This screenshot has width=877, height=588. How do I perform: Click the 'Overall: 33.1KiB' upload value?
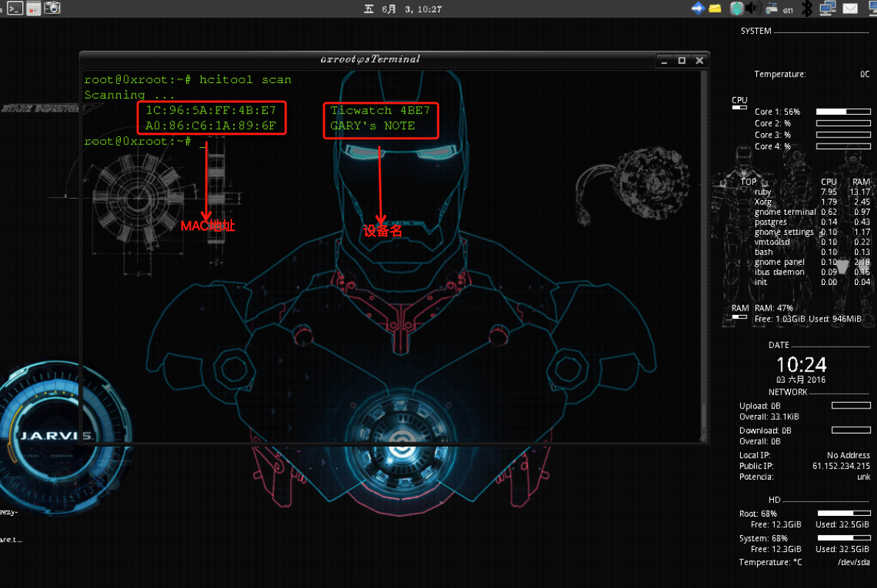(x=769, y=417)
